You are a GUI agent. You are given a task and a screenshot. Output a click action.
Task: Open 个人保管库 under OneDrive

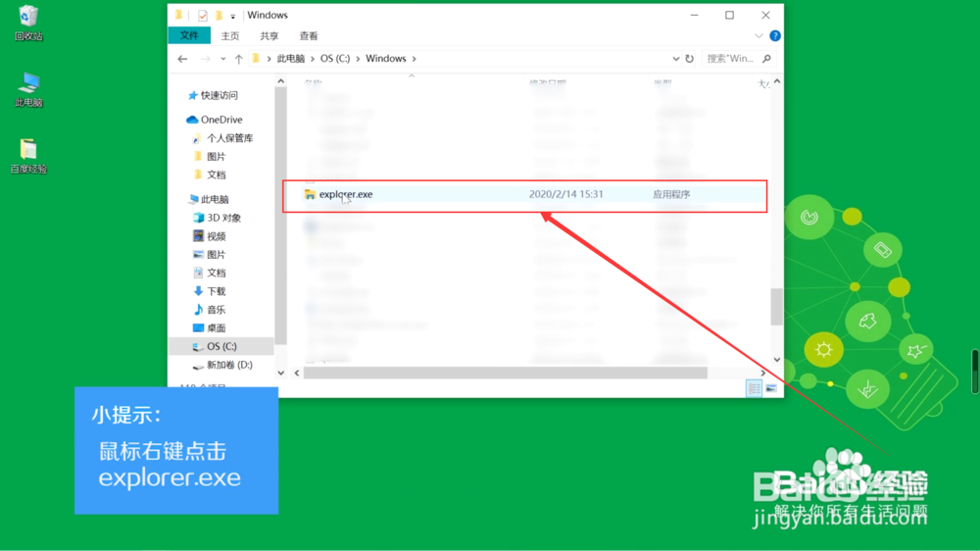coord(222,138)
